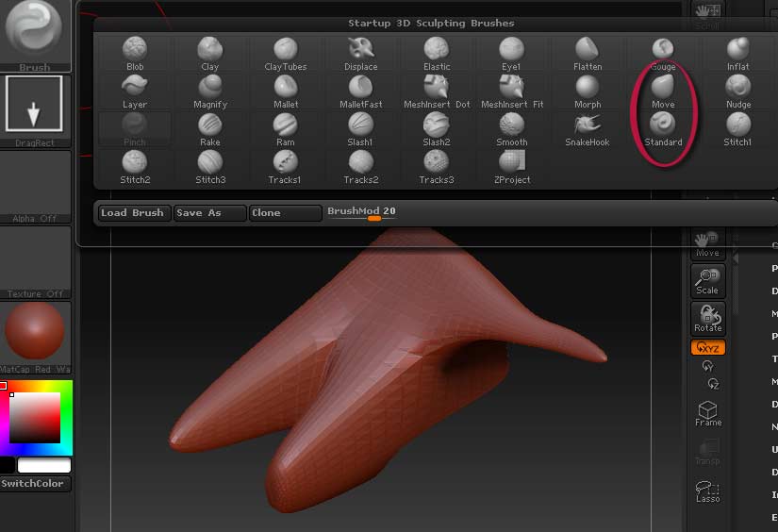Click the Load Brush button
Screen dimensions: 778x532
(133, 213)
